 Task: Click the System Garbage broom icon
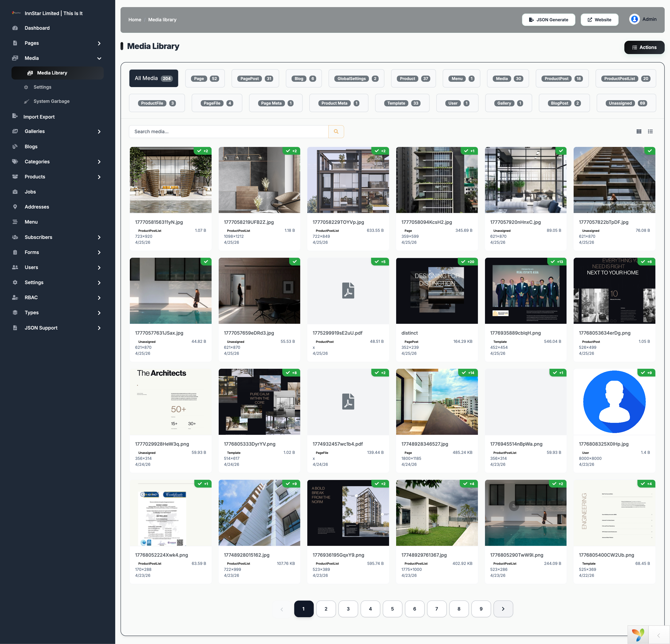[x=26, y=101]
